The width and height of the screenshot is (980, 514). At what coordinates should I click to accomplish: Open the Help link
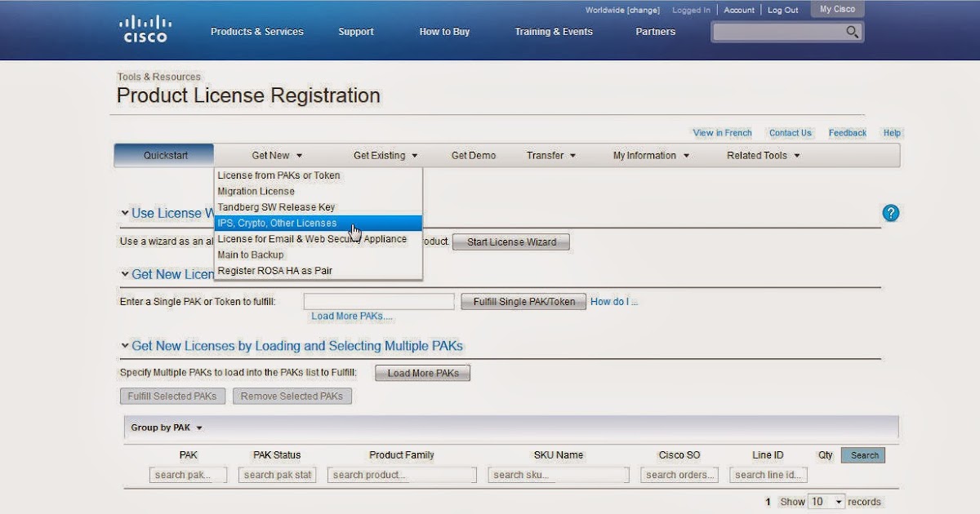coord(892,133)
